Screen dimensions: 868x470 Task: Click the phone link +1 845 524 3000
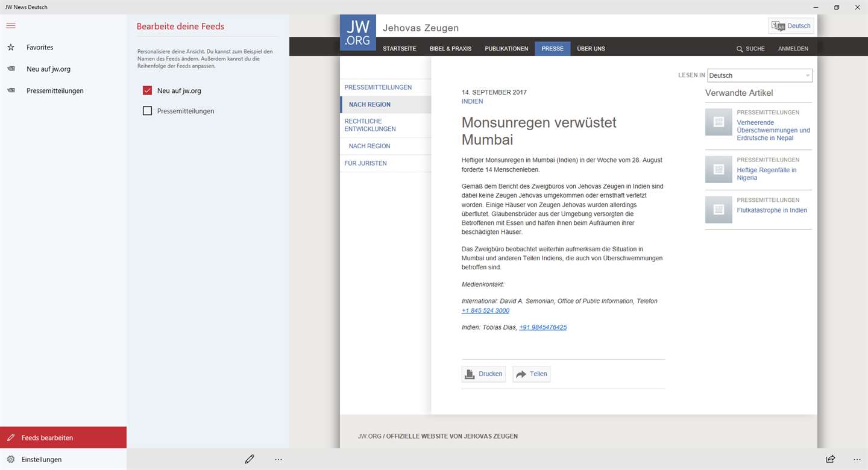click(x=485, y=311)
